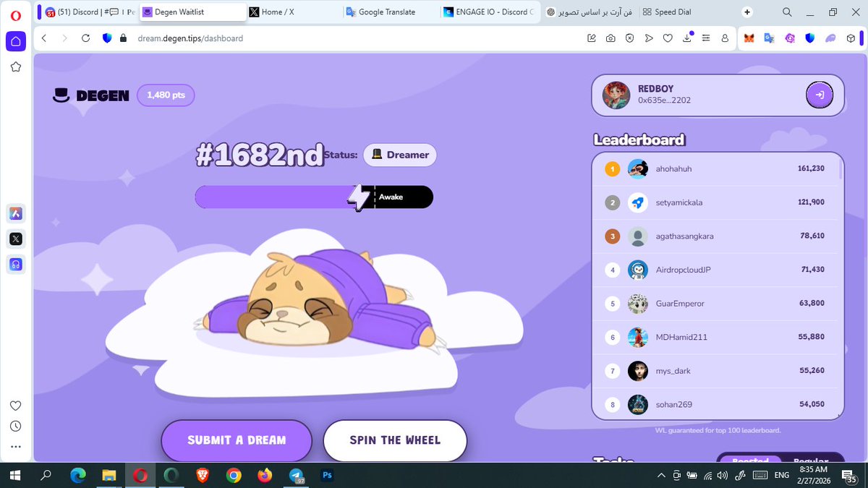Open the sidebar three-dots setup menu

[x=16, y=447]
